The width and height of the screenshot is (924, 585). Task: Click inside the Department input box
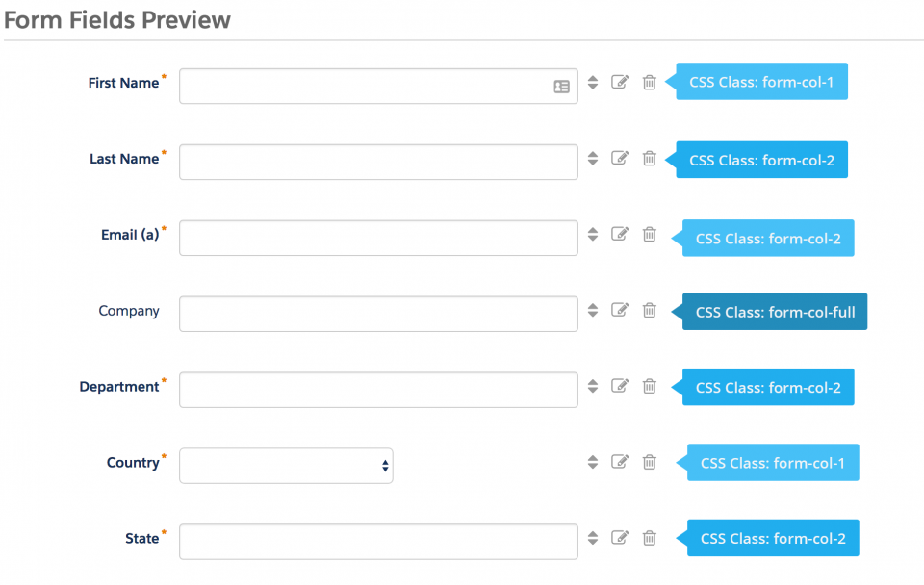coord(378,389)
